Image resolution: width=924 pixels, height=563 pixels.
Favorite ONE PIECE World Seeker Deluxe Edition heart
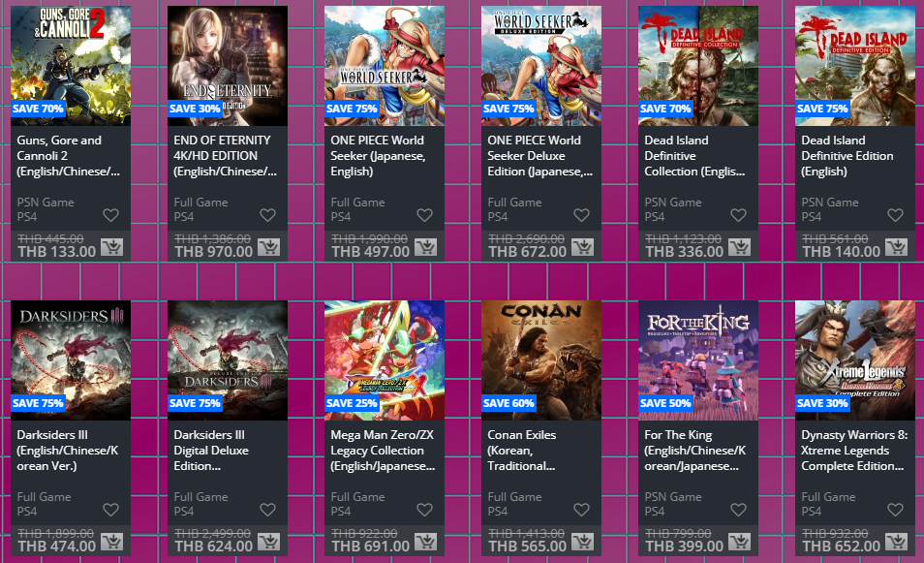tap(582, 215)
